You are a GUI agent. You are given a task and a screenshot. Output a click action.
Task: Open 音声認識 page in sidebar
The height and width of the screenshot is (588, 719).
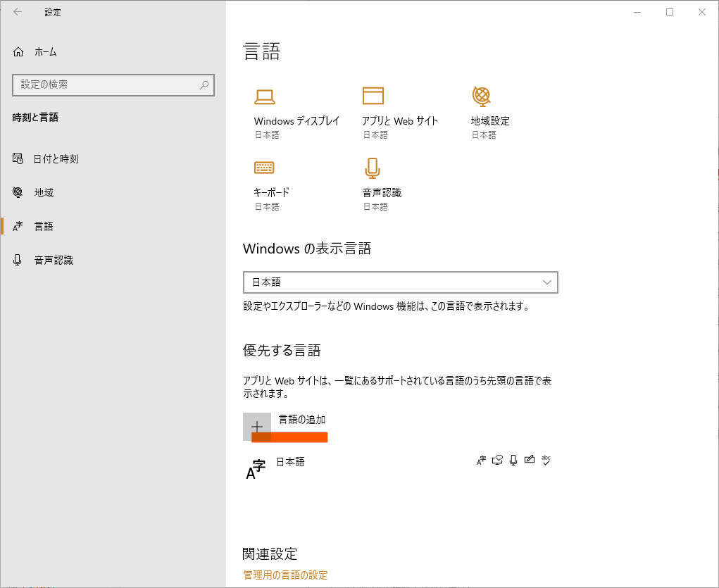coord(54,260)
